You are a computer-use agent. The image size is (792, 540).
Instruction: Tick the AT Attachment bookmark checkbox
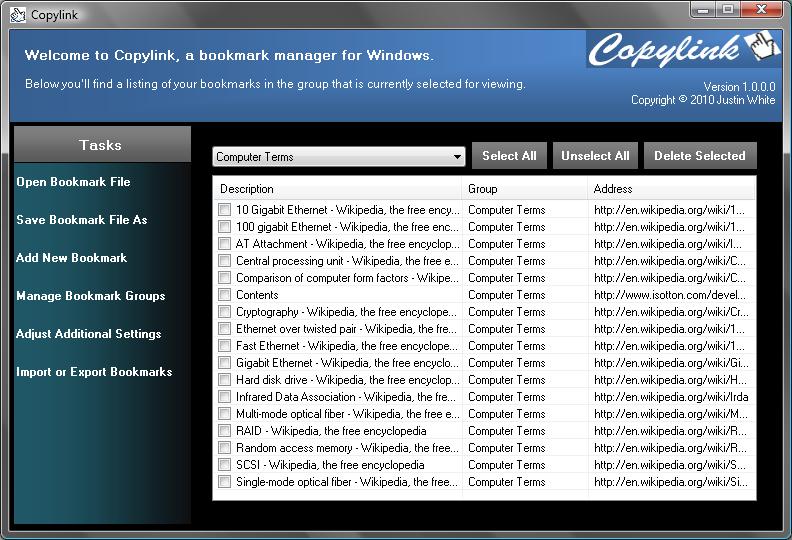pyautogui.click(x=224, y=243)
